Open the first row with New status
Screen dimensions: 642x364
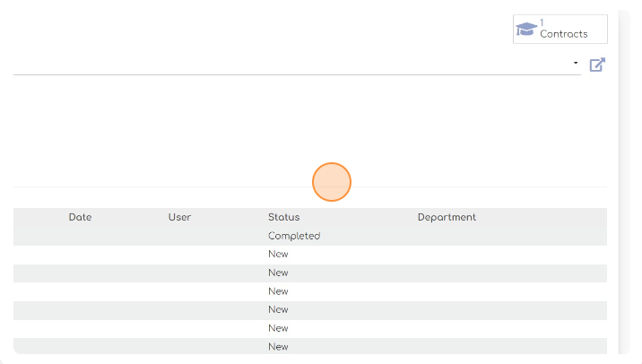(x=310, y=255)
